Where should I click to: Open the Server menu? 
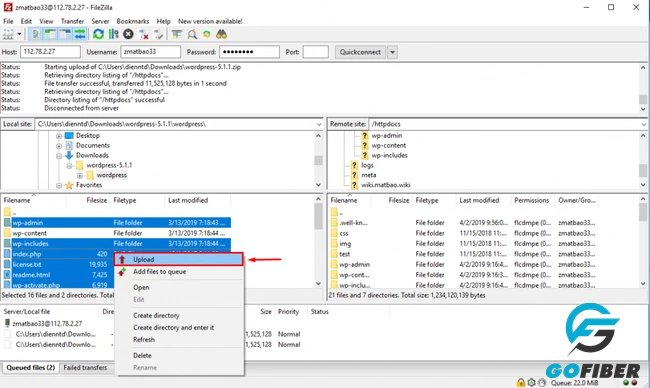[100, 21]
